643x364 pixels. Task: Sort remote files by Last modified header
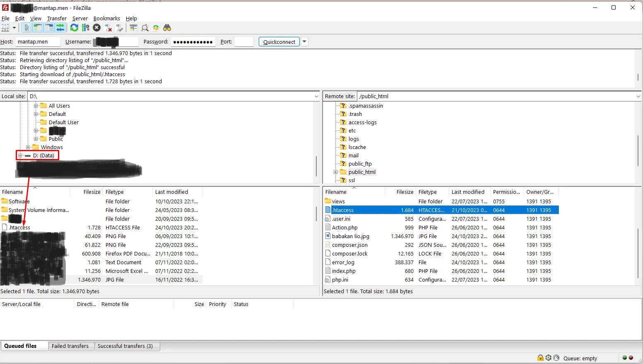468,192
